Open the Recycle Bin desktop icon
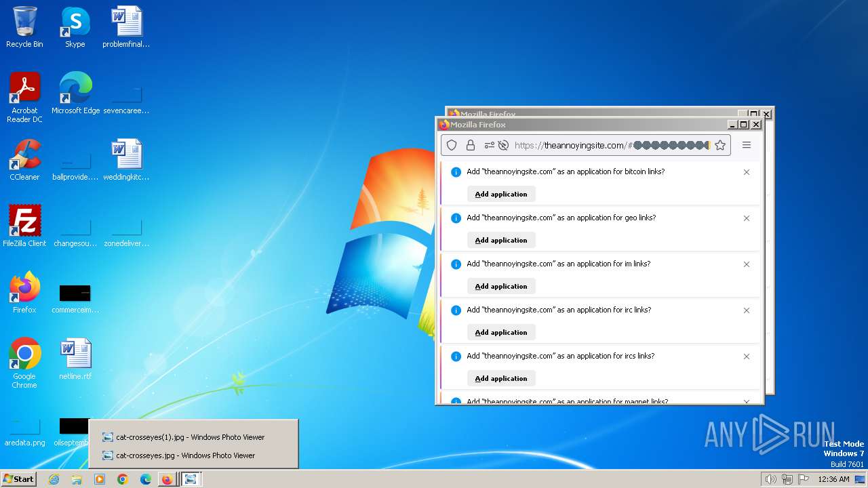 (x=24, y=27)
